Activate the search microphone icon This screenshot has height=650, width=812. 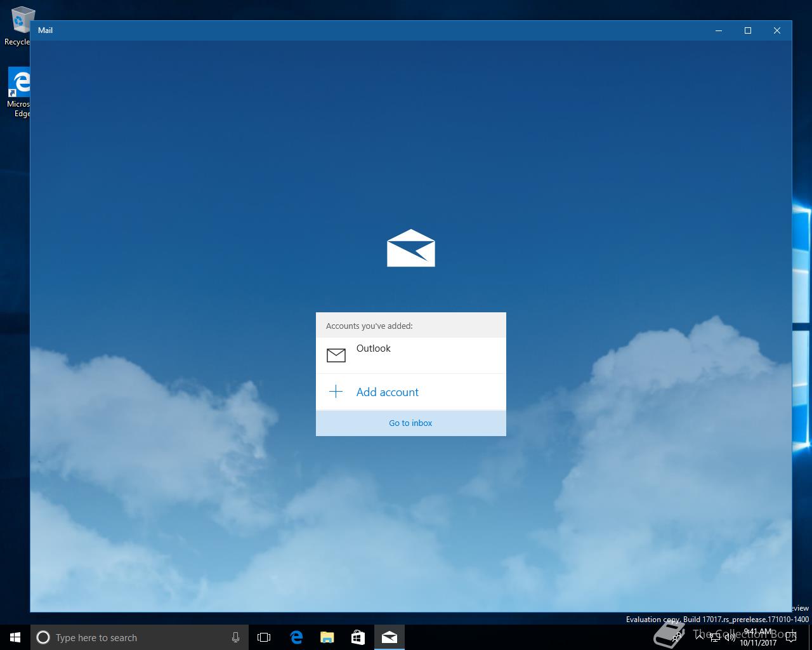click(235, 637)
